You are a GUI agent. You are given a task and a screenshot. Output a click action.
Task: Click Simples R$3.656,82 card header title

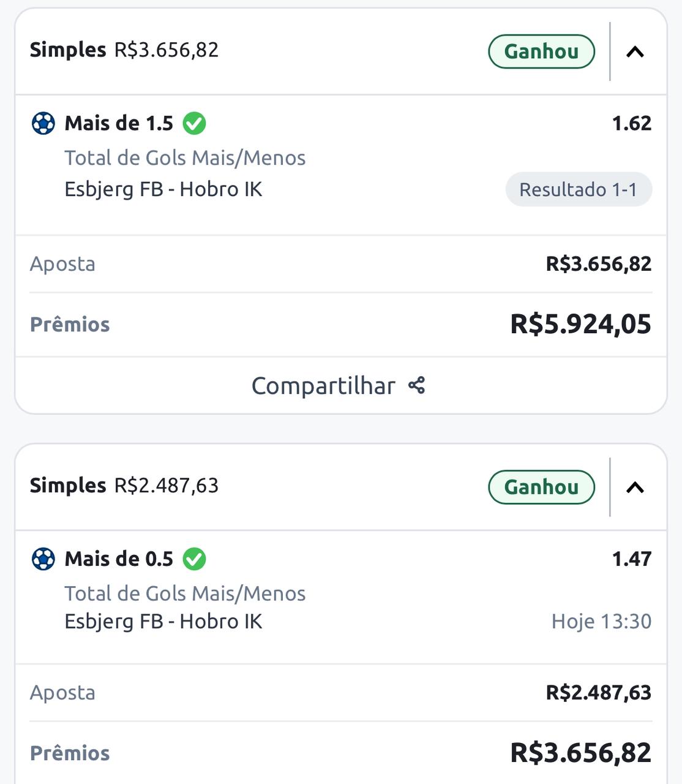124,50
